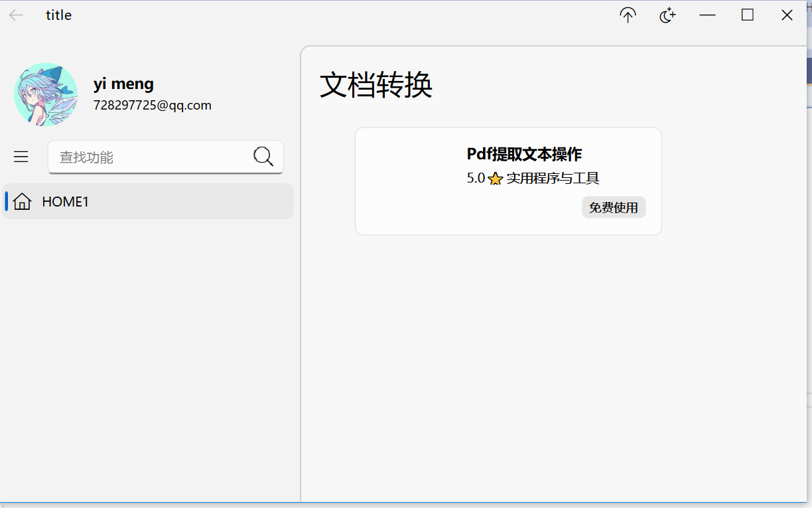The width and height of the screenshot is (812, 508).
Task: Toggle dark mode with the moon icon
Action: click(x=667, y=15)
